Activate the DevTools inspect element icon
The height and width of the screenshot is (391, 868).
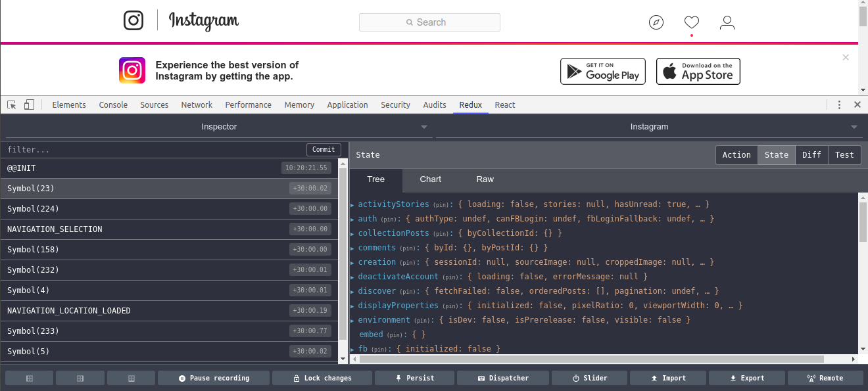[x=12, y=105]
